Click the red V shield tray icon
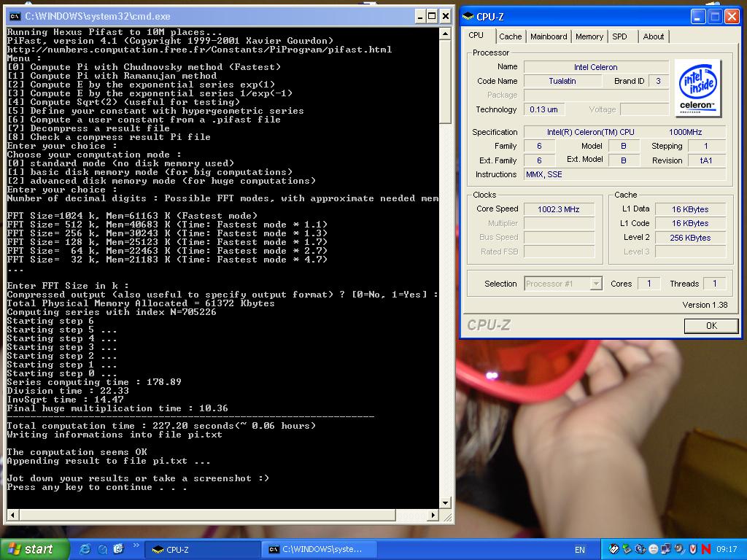Screen dimensions: 747x560 693,549
